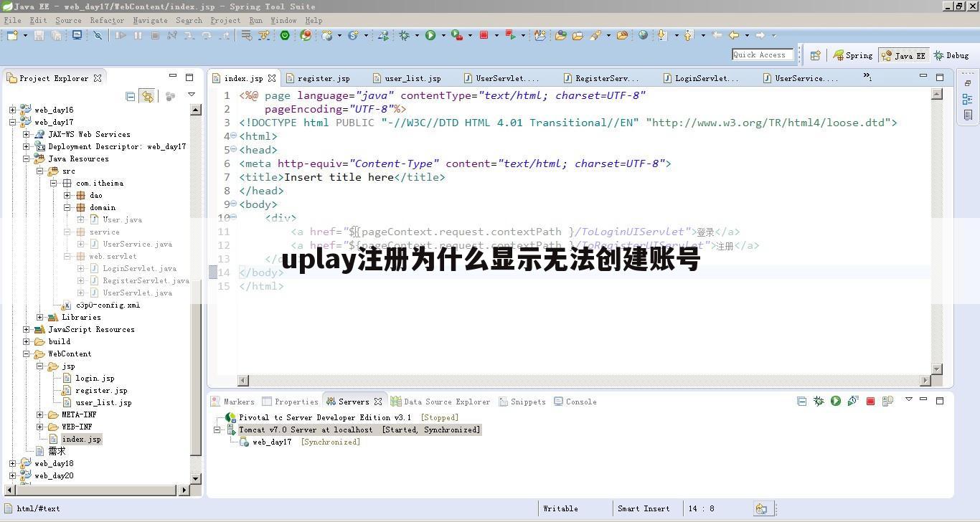980x522 pixels.
Task: Open the File menu
Action: click(x=12, y=20)
